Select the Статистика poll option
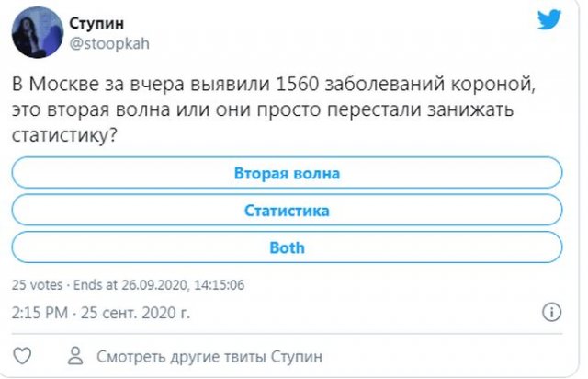 point(287,210)
